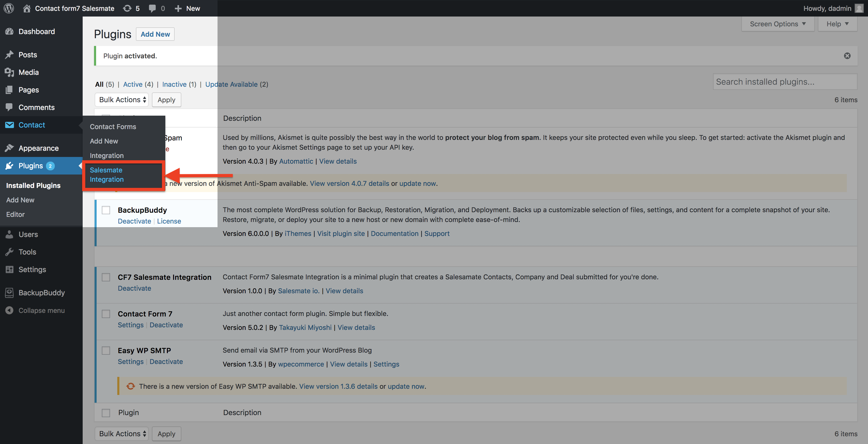Open the updates icon showing 5
Viewport: 868px width, 444px height.
click(127, 8)
